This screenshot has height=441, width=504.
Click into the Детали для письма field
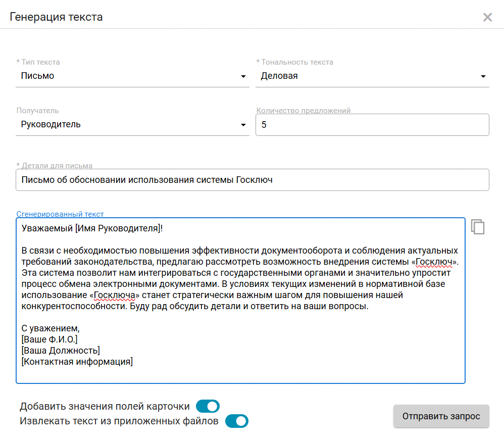click(252, 180)
